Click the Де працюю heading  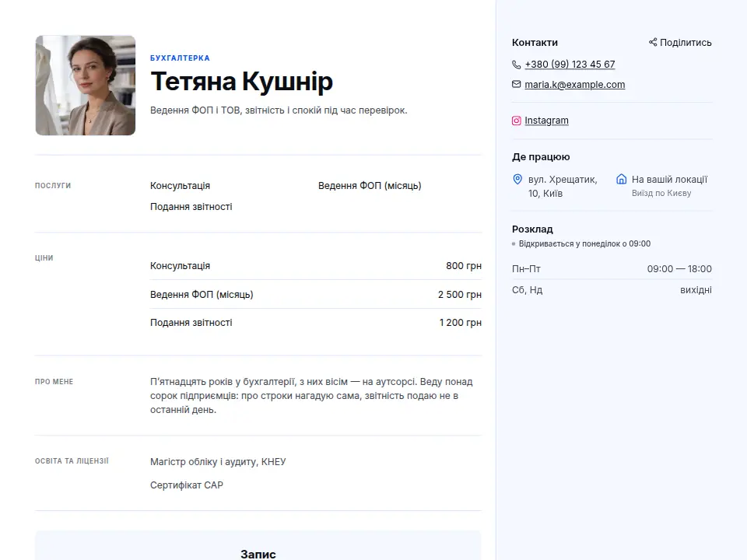coord(541,157)
